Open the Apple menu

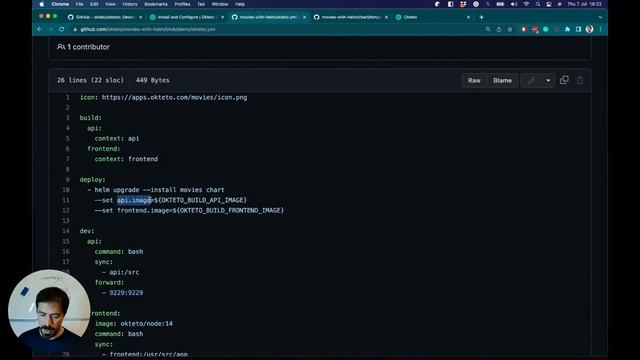42,4
